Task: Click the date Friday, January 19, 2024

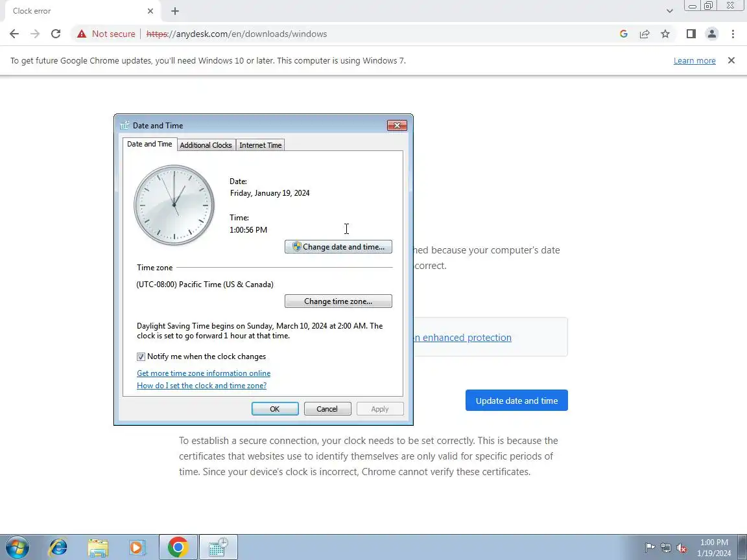Action: (270, 193)
